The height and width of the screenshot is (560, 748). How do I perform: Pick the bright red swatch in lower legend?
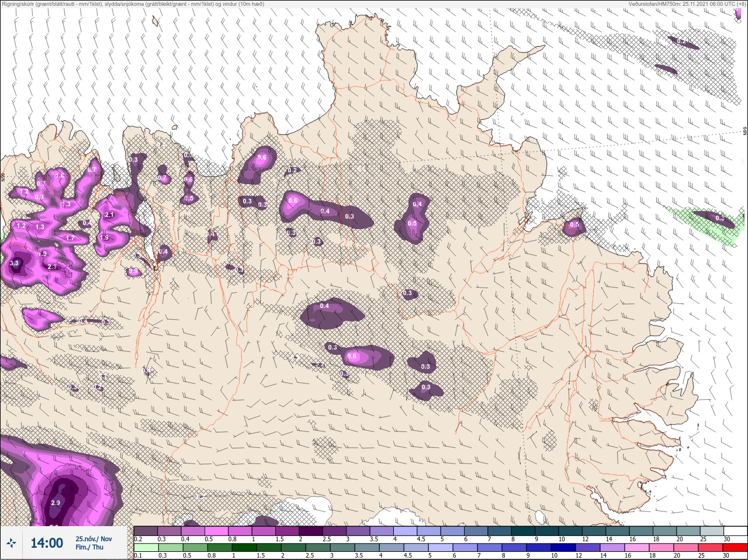[736, 548]
